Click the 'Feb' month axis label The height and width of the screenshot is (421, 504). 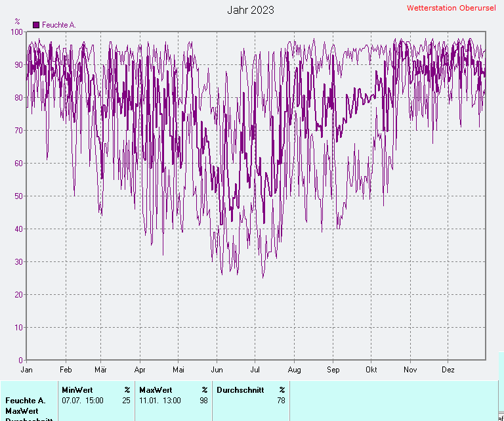[66, 370]
